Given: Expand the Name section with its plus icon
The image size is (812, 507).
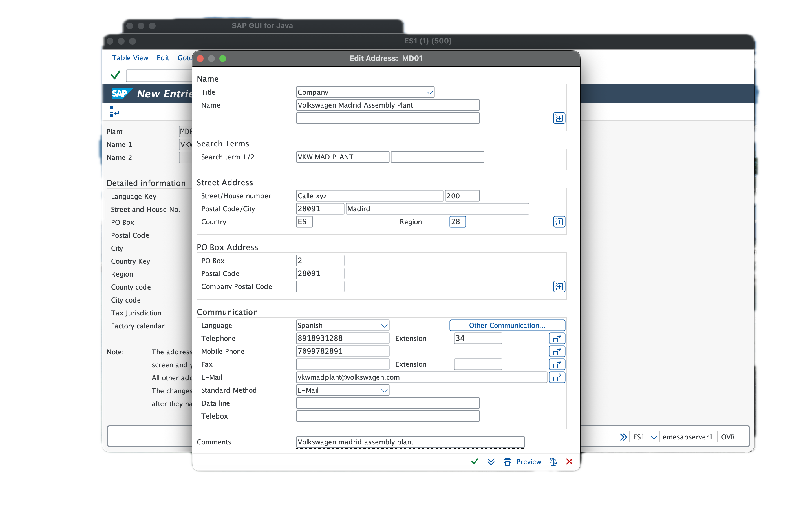Looking at the screenshot, I should 559,118.
